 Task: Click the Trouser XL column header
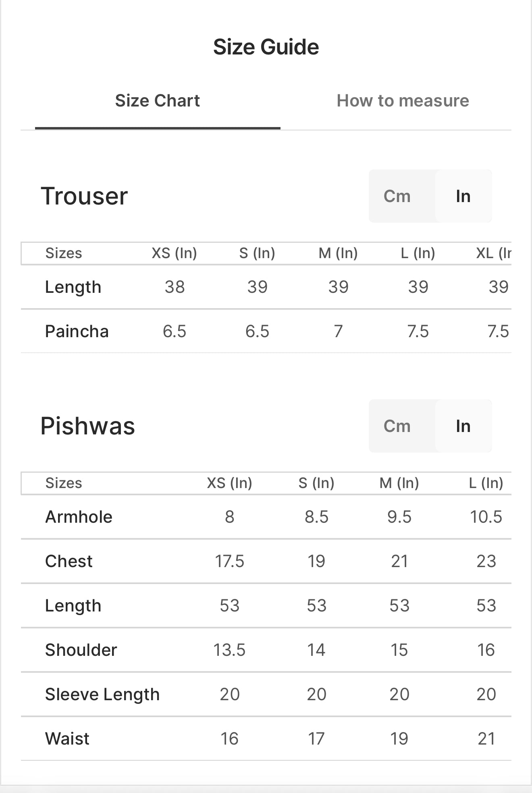[494, 253]
